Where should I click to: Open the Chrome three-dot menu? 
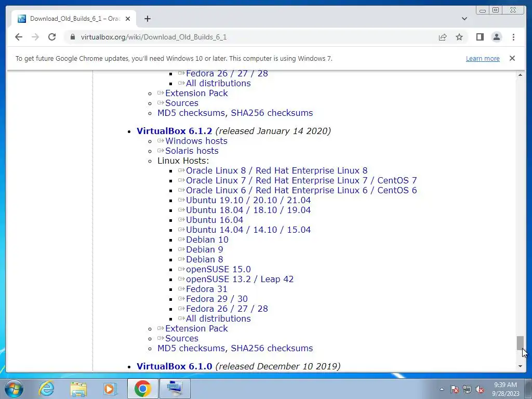click(513, 37)
